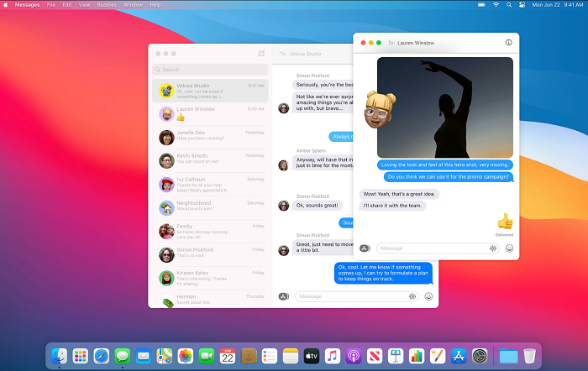Click the audio record icon in Lauren's message field
Image resolution: width=588 pixels, height=371 pixels.
493,248
